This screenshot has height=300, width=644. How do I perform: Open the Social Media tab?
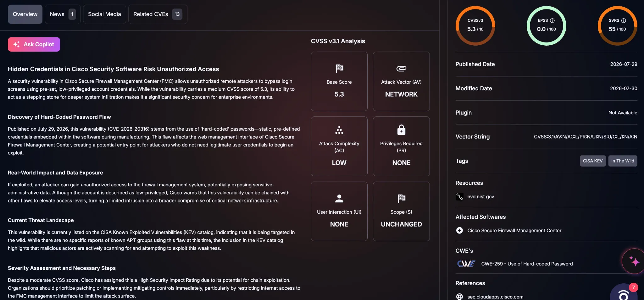point(104,14)
